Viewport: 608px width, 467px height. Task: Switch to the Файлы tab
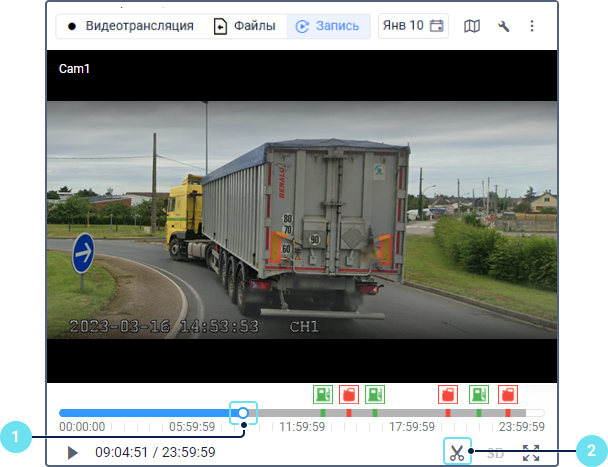tap(245, 26)
